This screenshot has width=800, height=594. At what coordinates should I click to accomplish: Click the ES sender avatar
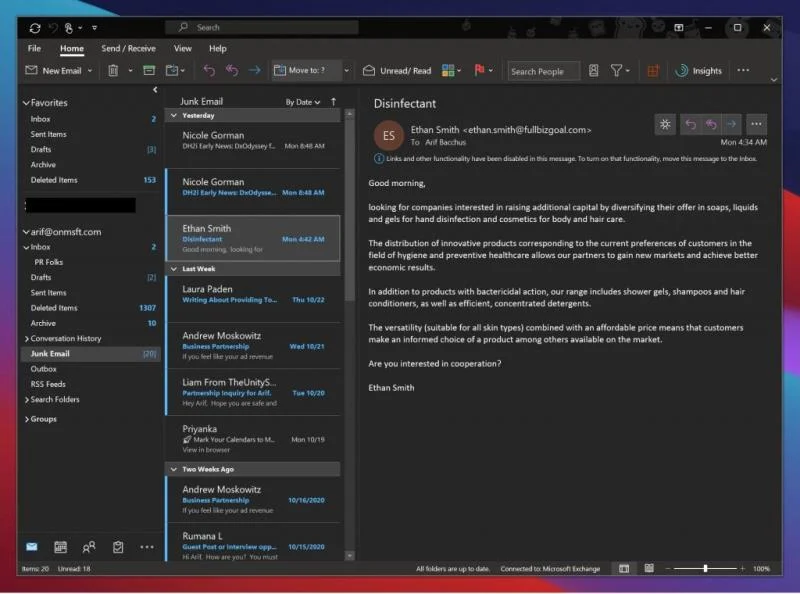[x=389, y=136]
